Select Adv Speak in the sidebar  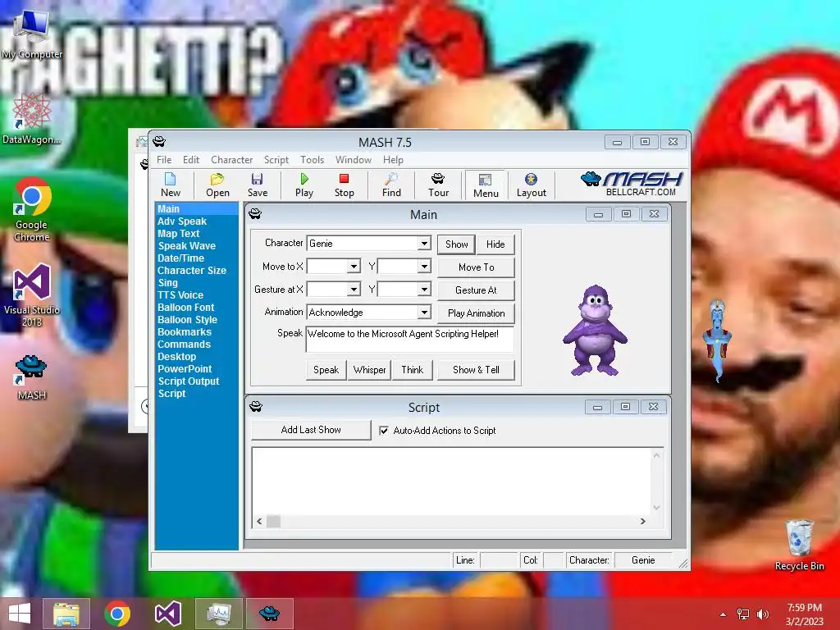(x=182, y=221)
